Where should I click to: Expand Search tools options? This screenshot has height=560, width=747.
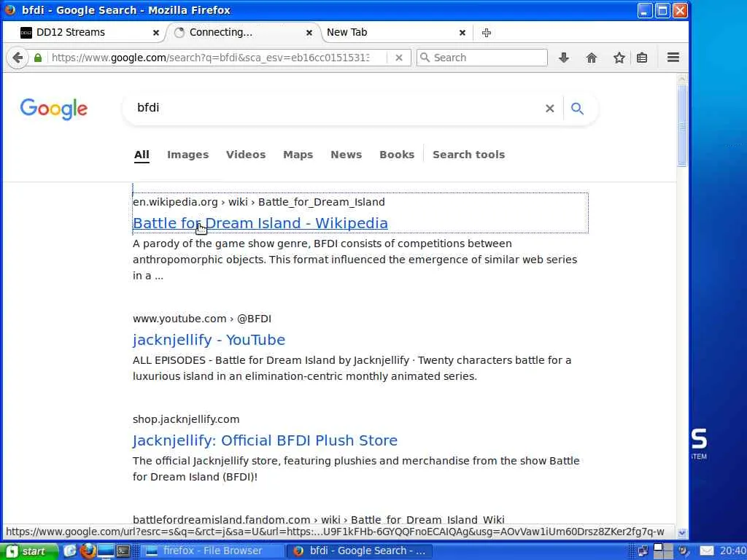[x=469, y=155]
